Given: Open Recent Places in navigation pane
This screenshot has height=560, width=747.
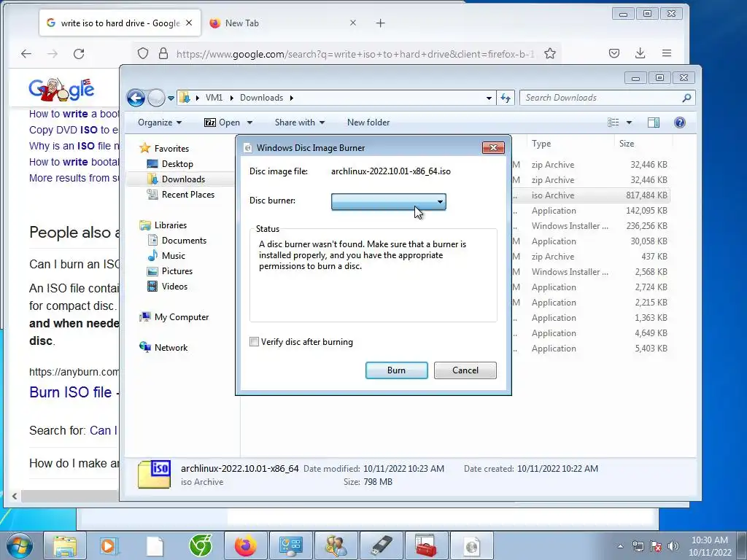Looking at the screenshot, I should [188, 194].
